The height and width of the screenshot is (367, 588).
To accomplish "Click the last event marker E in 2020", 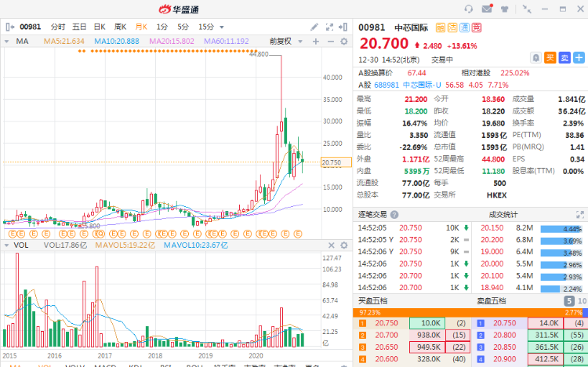I will point(298,234).
